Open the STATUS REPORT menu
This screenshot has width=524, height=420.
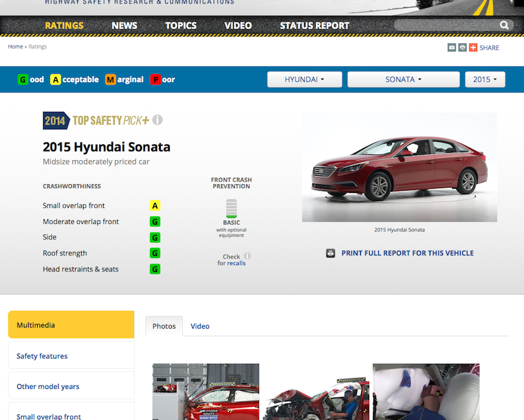click(314, 26)
